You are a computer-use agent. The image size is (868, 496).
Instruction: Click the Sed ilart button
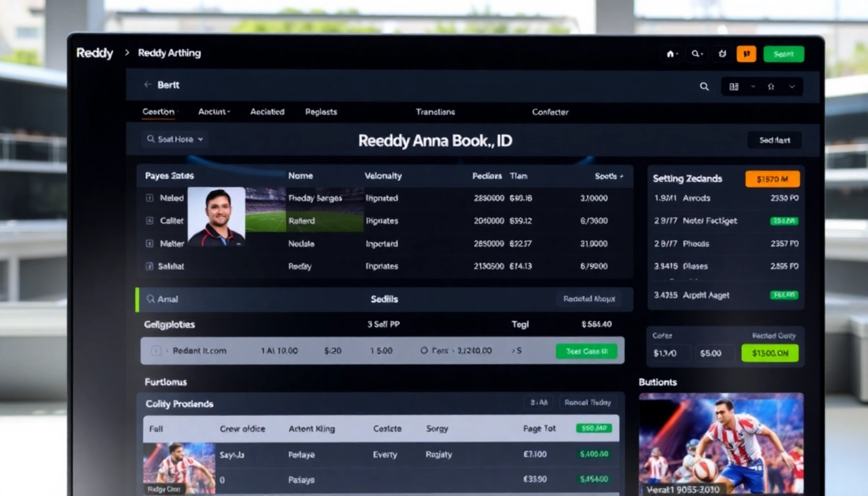click(774, 140)
